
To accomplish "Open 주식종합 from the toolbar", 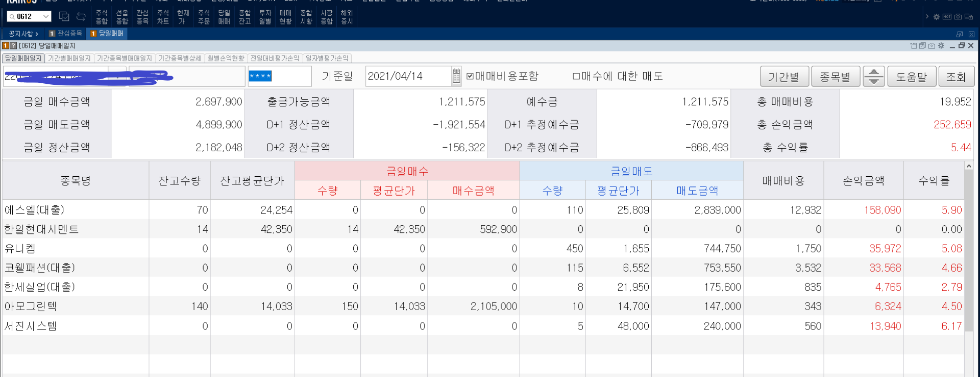I will [x=102, y=17].
